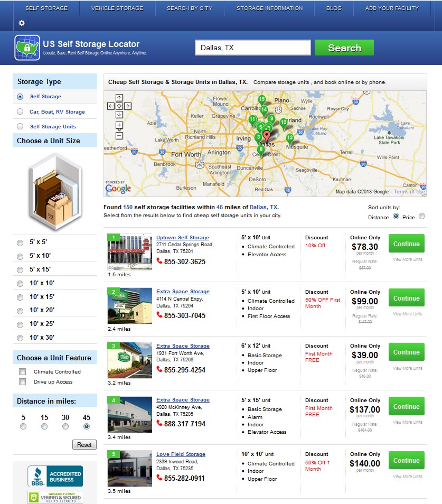This screenshot has width=442, height=504.
Task: Open the 1931 Fort Worth Ave photo
Action: [x=129, y=360]
